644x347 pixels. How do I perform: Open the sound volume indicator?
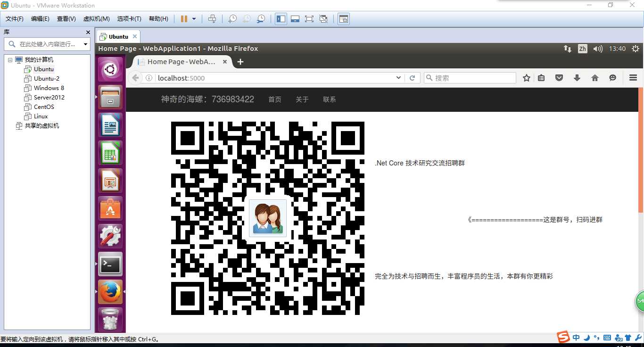598,49
